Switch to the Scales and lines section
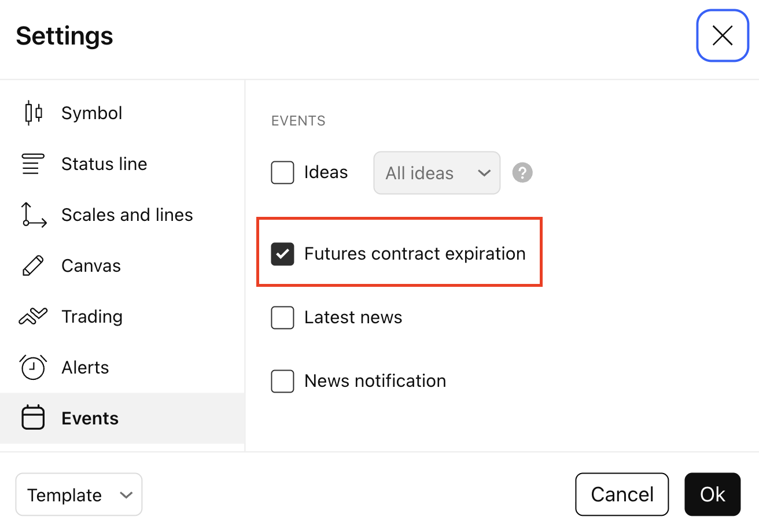 tap(127, 215)
